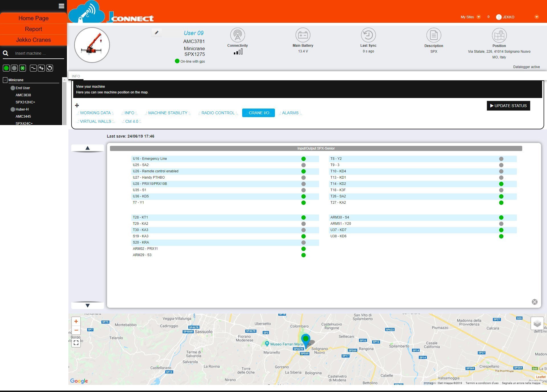
Task: Click the Last Sync clock icon
Action: click(x=368, y=35)
